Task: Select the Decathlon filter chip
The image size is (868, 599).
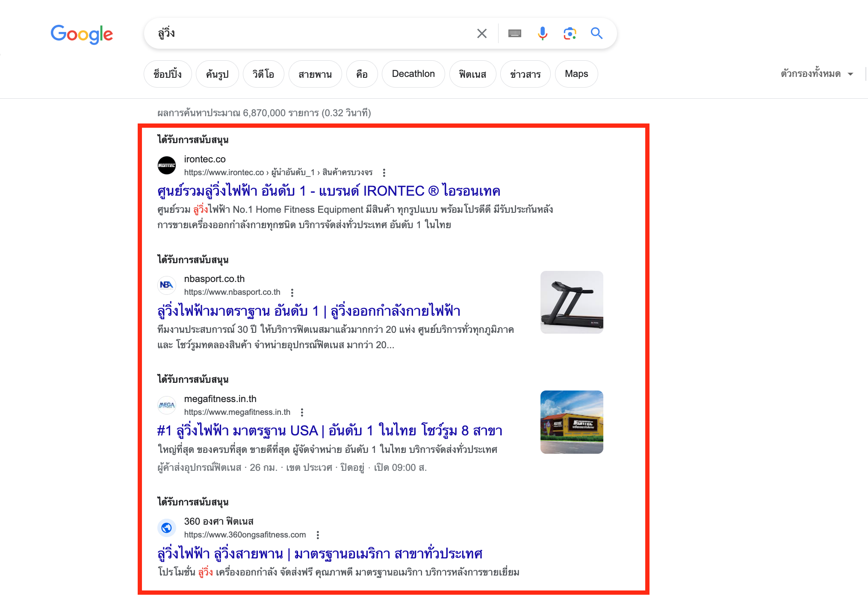Action: click(413, 74)
